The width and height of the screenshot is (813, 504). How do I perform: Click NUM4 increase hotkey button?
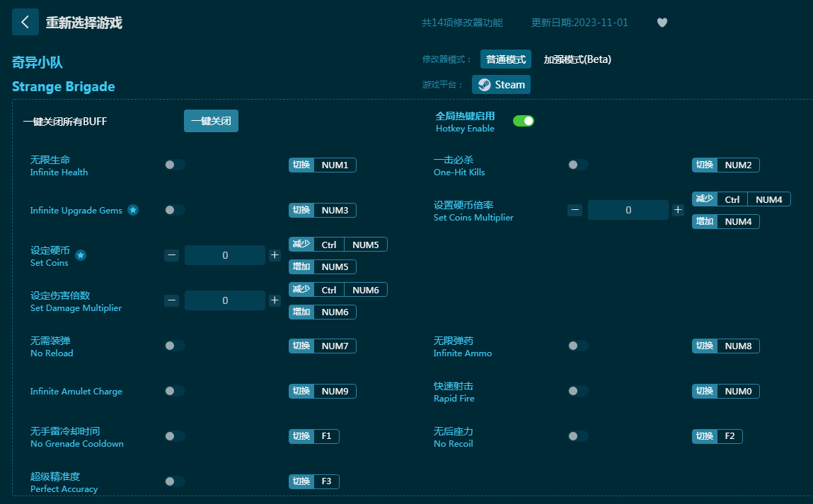coord(726,221)
